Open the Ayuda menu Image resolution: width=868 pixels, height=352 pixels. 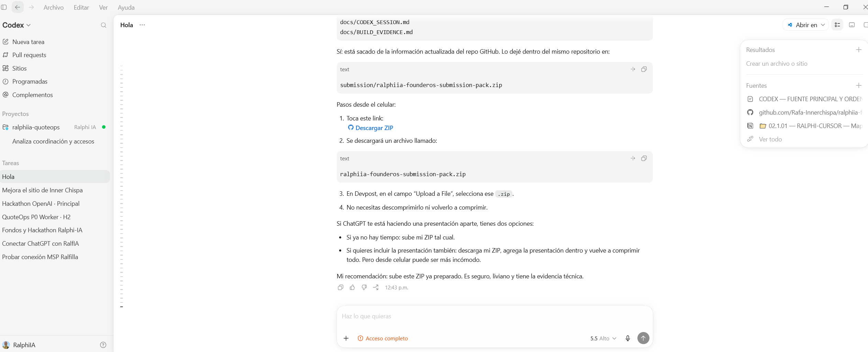[x=126, y=7]
